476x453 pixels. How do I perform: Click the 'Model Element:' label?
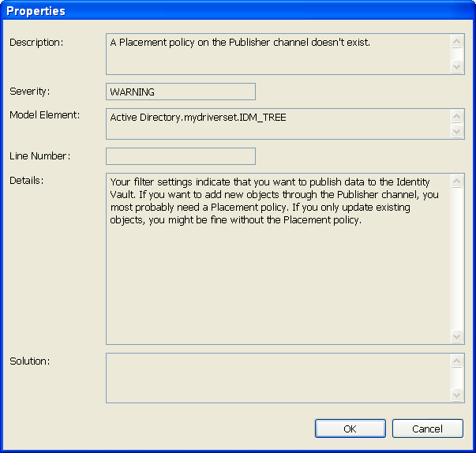[45, 115]
